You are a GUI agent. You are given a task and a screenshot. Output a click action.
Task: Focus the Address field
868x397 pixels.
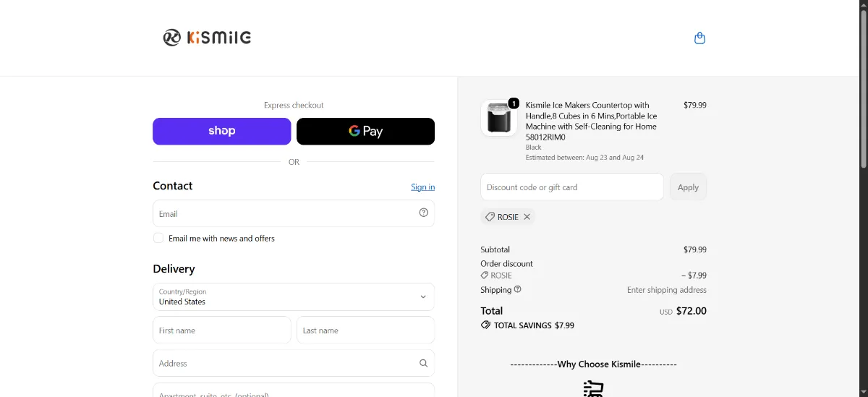pyautogui.click(x=294, y=363)
